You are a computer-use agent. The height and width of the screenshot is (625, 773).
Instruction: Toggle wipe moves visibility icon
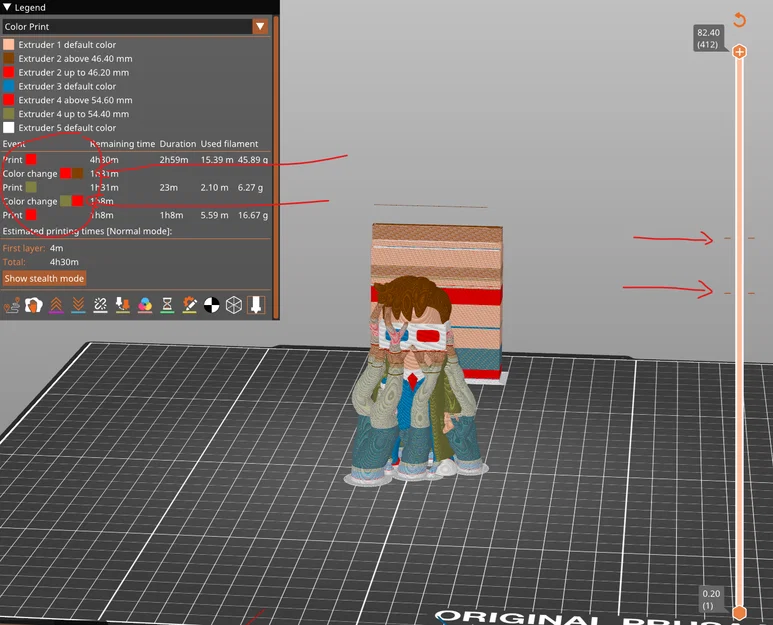[34, 305]
